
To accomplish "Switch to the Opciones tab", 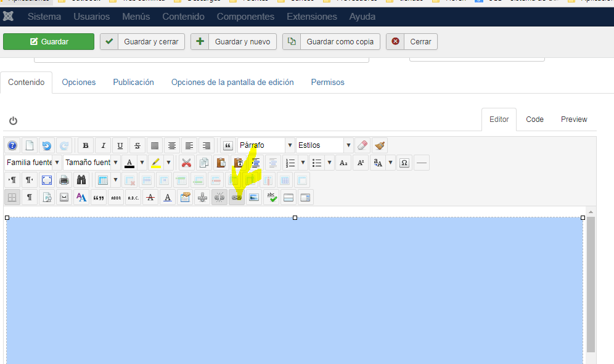I will pyautogui.click(x=79, y=82).
